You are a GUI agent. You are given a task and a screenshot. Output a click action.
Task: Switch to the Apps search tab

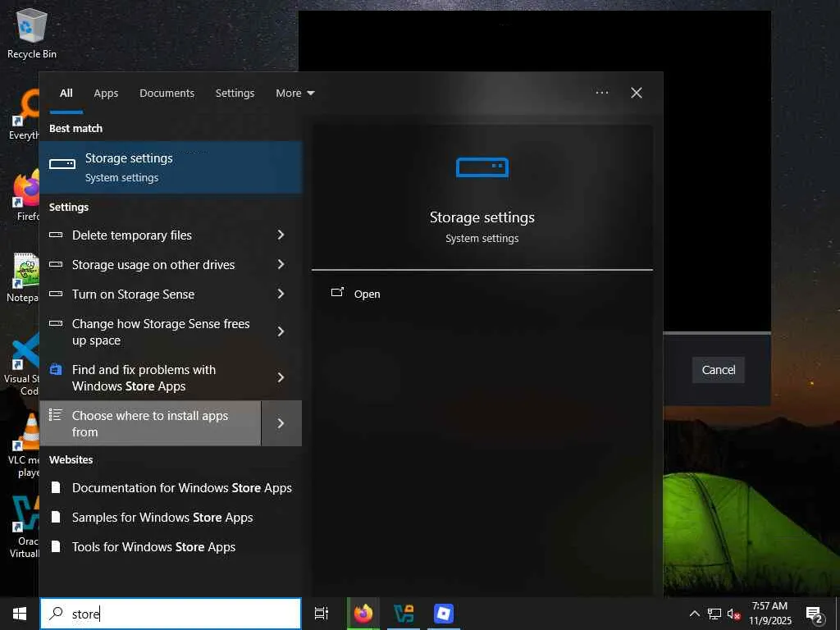coord(106,94)
